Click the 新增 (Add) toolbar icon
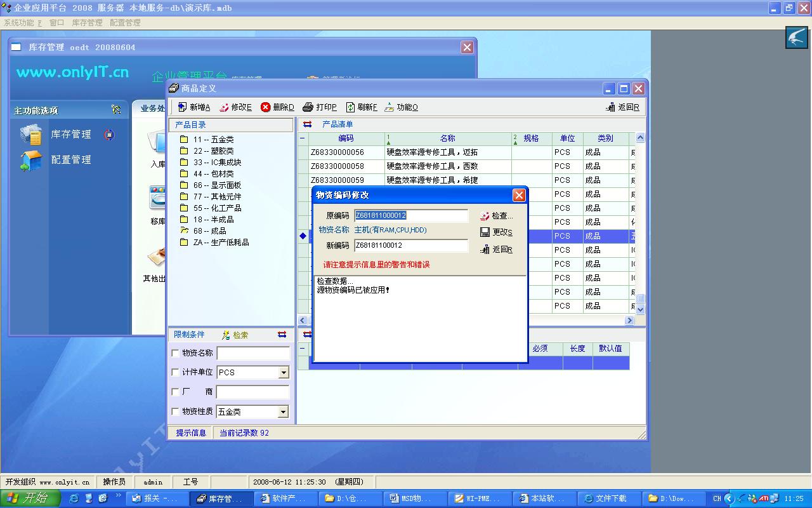812x508 pixels. (183, 107)
